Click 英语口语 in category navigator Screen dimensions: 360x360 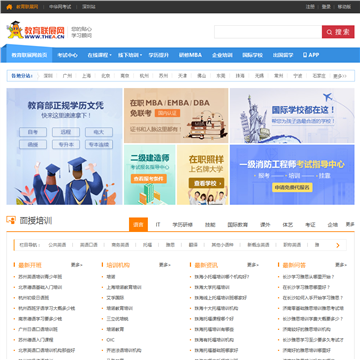tap(89, 245)
